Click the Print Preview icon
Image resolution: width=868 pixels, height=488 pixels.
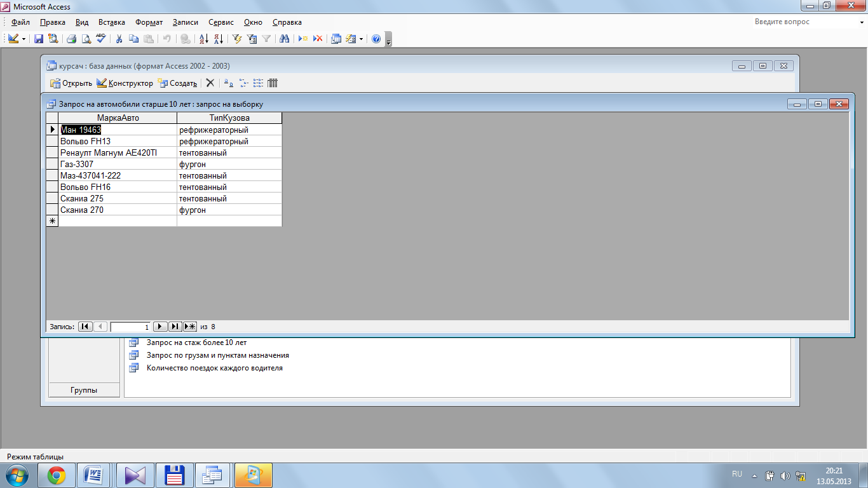click(86, 39)
